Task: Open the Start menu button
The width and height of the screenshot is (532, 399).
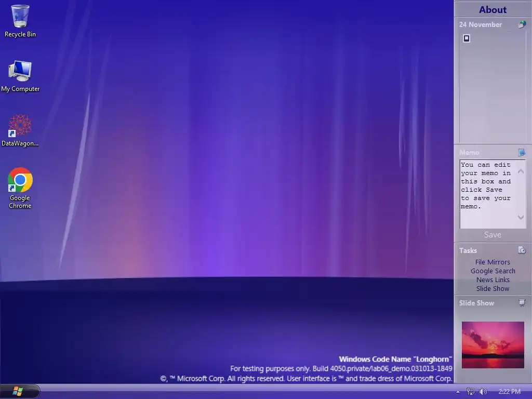Action: pyautogui.click(x=18, y=391)
